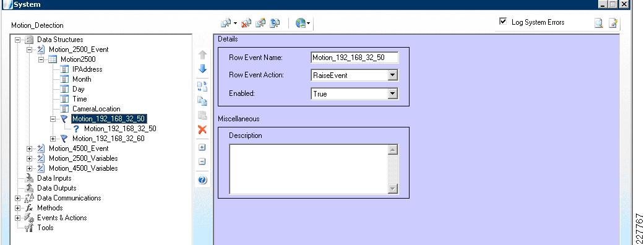Click the Description scrollbar down arrow
The height and width of the screenshot is (245, 644).
(x=393, y=189)
